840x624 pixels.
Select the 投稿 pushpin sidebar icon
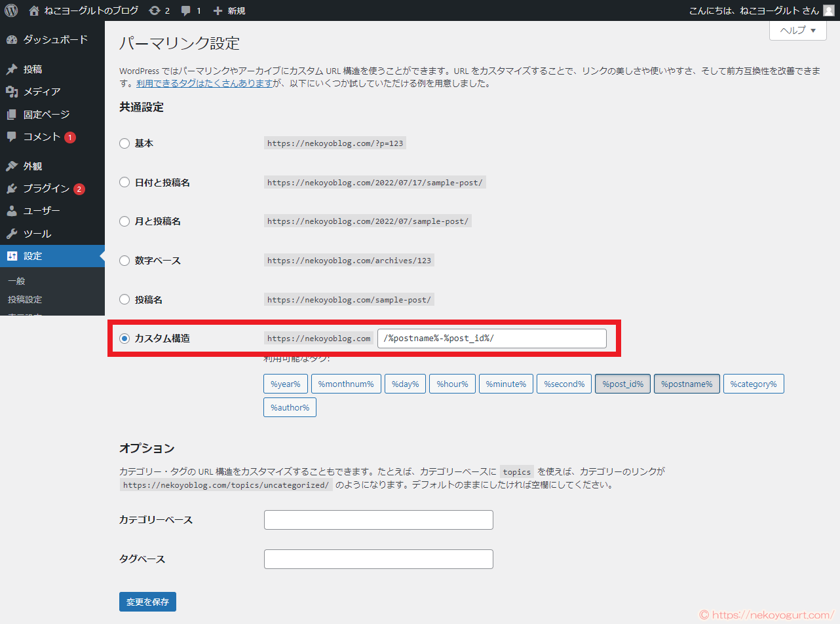[12, 69]
